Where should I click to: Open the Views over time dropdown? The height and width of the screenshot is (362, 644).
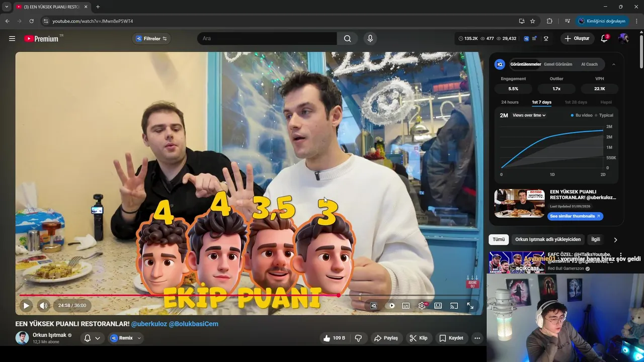point(529,115)
